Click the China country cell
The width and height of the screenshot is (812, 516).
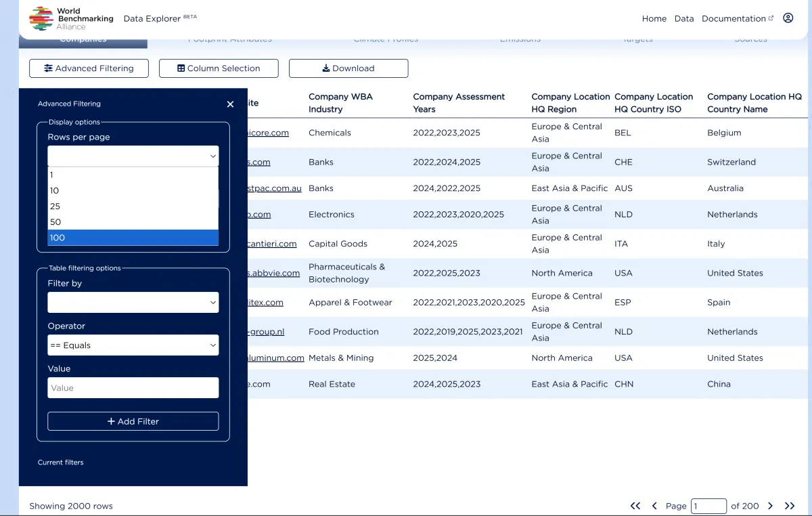[719, 384]
